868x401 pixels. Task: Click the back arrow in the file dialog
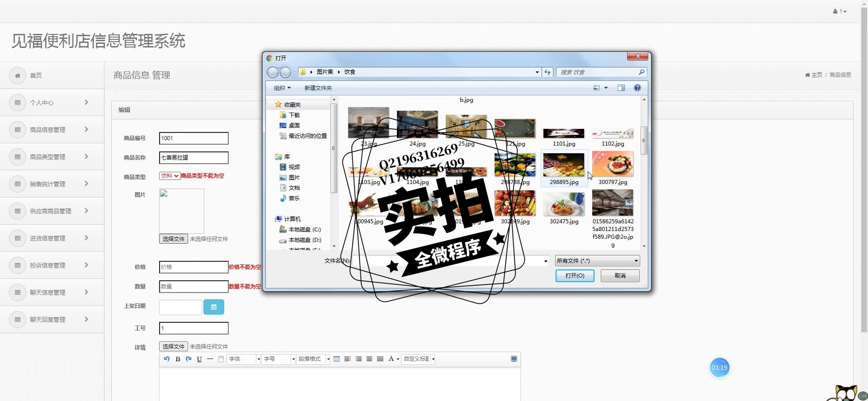pos(273,72)
